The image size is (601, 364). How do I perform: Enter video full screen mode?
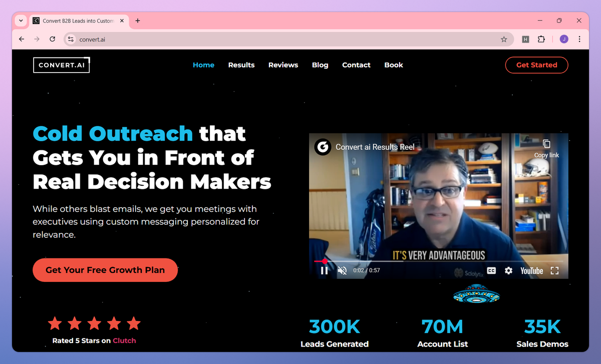click(554, 270)
